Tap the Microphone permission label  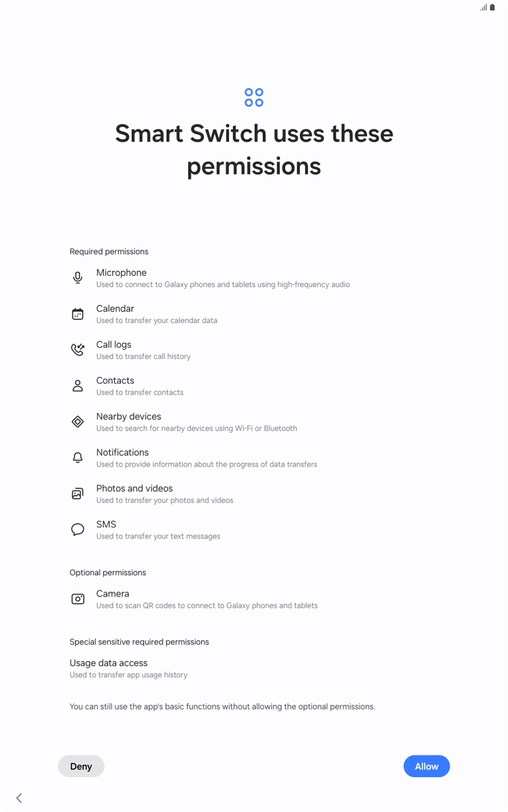pyautogui.click(x=121, y=273)
